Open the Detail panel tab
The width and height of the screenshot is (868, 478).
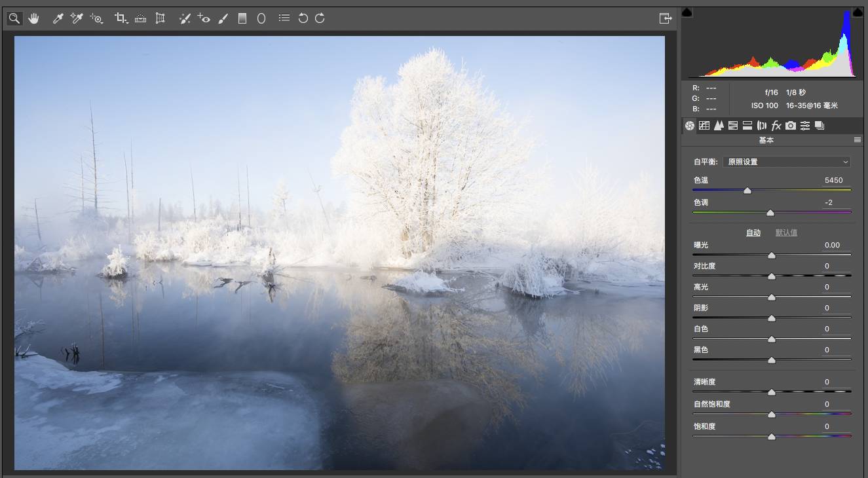[x=719, y=126]
